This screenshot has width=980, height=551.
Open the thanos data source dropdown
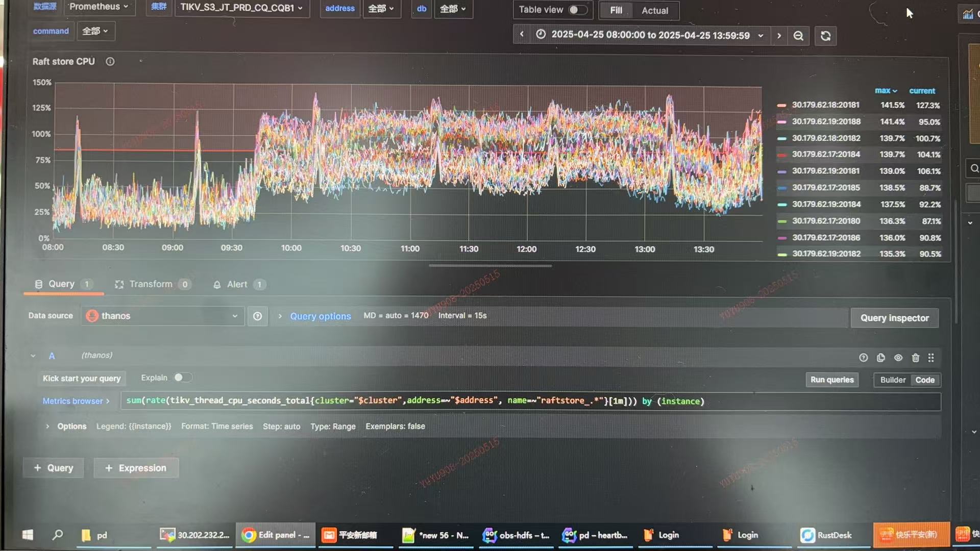click(x=162, y=316)
